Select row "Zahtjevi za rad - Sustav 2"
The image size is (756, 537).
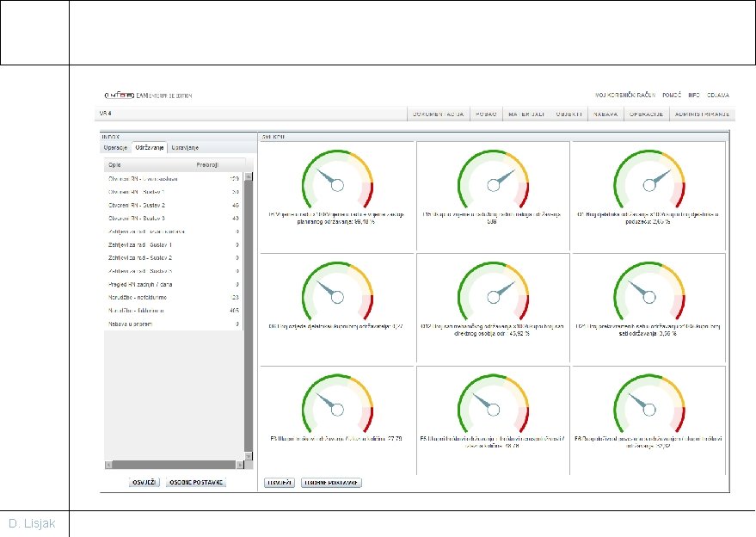pos(173,258)
